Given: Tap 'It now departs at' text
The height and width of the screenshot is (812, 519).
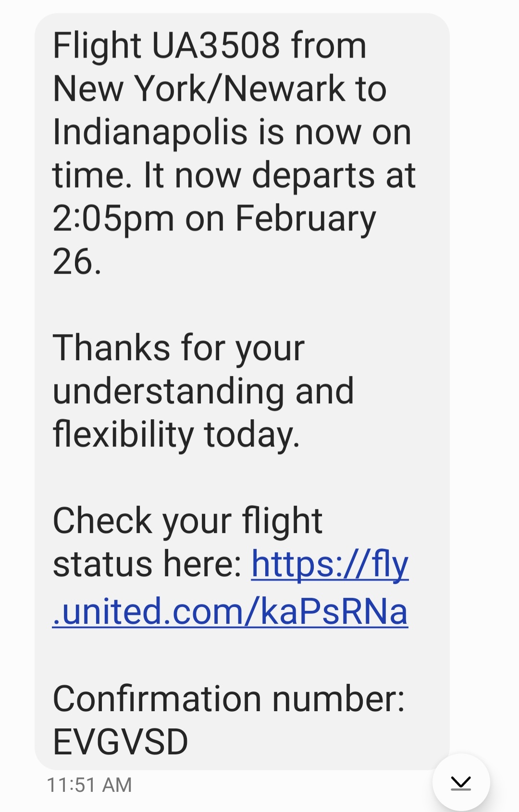Looking at the screenshot, I should click(279, 176).
